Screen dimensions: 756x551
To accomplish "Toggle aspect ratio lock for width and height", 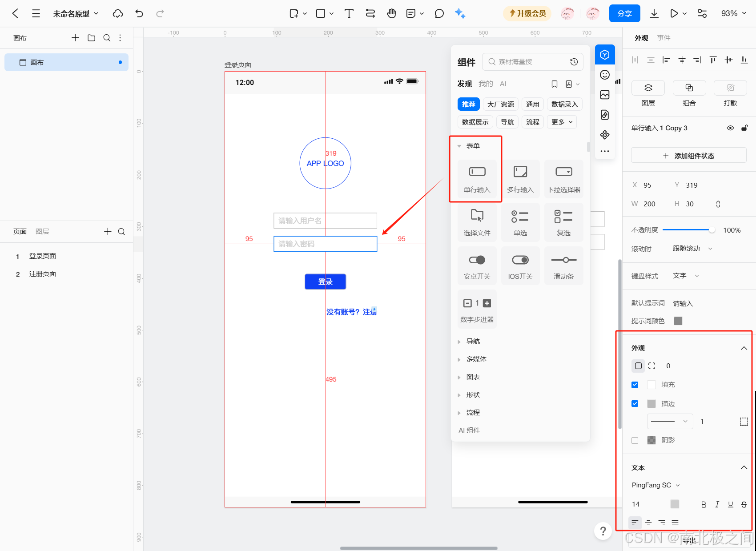I will click(718, 204).
